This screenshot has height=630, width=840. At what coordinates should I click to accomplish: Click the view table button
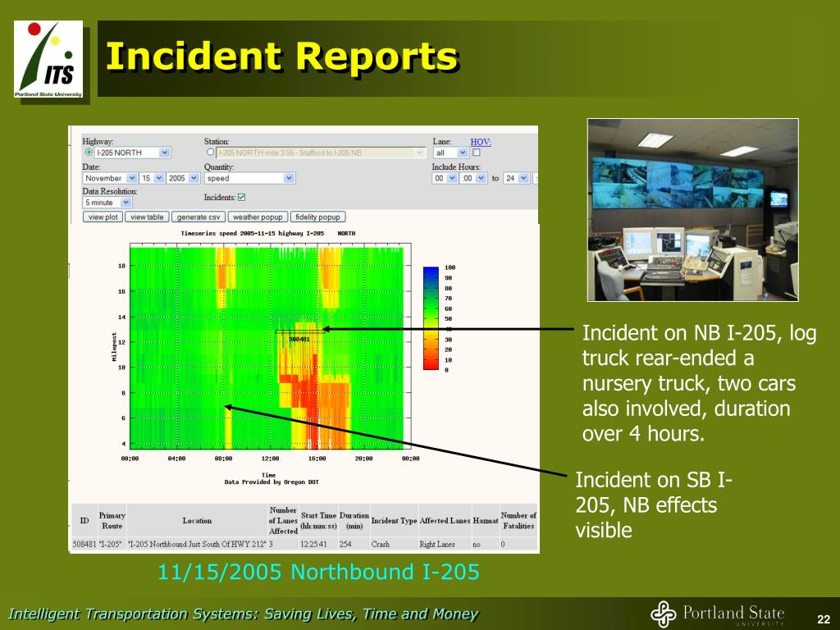147,217
